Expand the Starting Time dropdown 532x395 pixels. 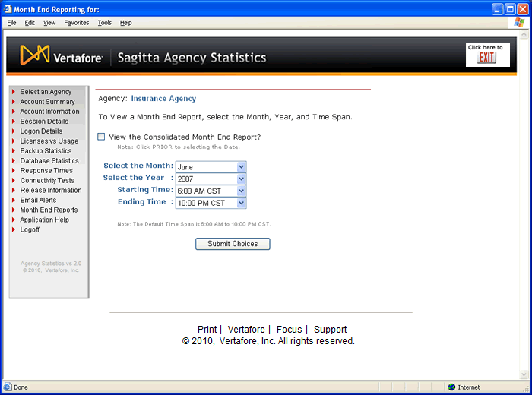point(241,191)
